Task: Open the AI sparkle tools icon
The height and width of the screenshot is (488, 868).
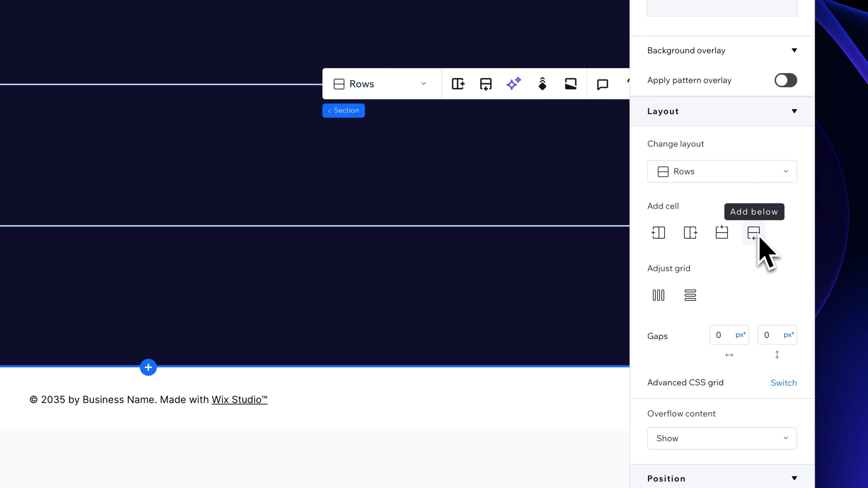Action: coord(514,84)
